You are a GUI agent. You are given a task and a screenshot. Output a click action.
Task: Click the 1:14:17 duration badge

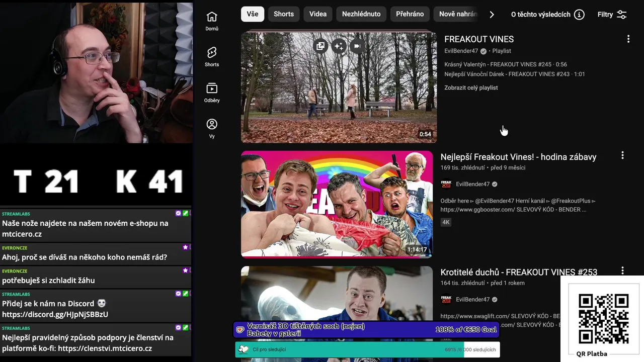(417, 249)
